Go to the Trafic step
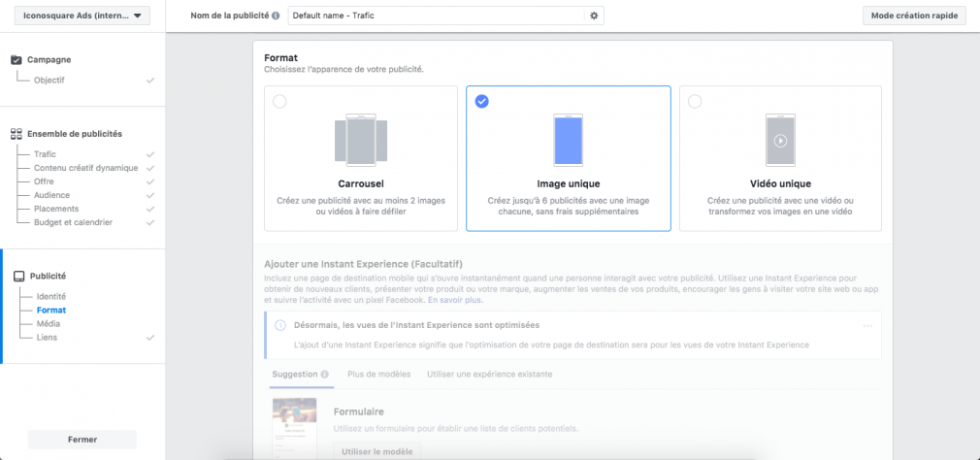The image size is (980, 460). tap(45, 154)
